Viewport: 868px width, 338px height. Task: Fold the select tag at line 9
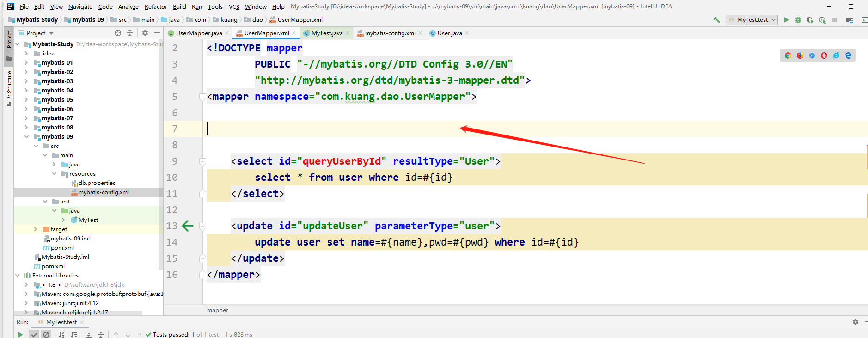click(x=202, y=161)
